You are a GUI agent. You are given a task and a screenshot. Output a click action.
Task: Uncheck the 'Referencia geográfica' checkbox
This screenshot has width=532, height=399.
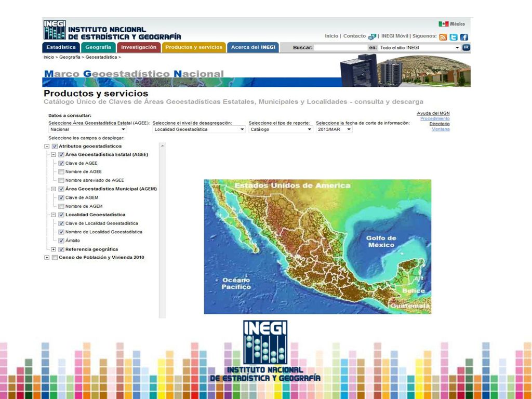pyautogui.click(x=61, y=249)
